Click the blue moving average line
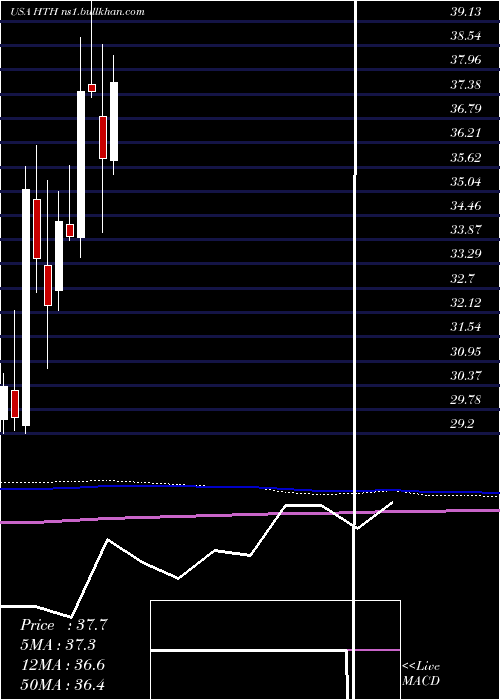 250,489
